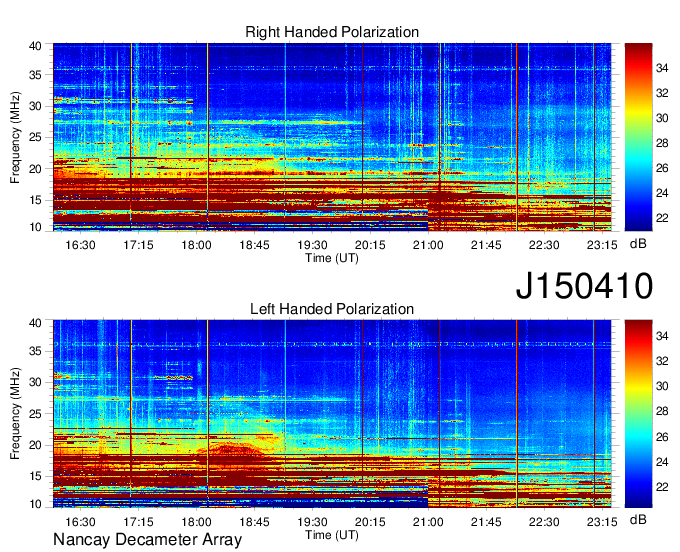The image size is (680, 552).
Task: Click the top plot's Frequency (MHz) axis label
Action: point(15,137)
